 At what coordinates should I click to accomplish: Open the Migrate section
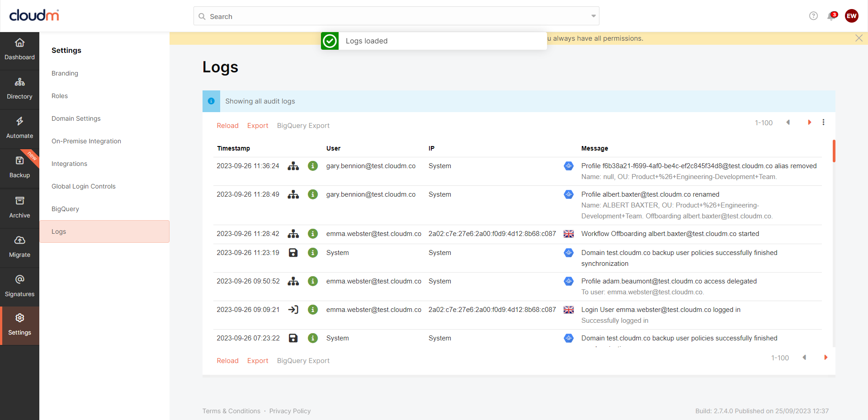[x=19, y=247]
